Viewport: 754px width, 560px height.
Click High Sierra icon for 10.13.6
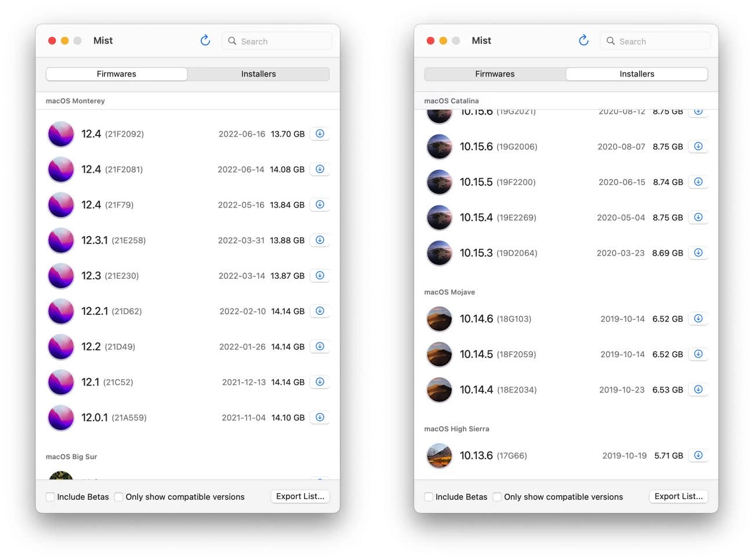pos(439,455)
